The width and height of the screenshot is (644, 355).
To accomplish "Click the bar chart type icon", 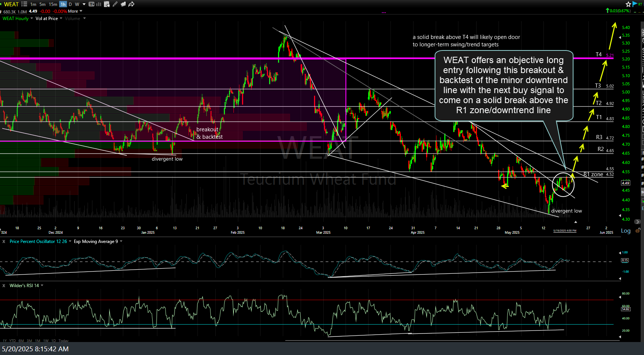I will (x=99, y=4).
